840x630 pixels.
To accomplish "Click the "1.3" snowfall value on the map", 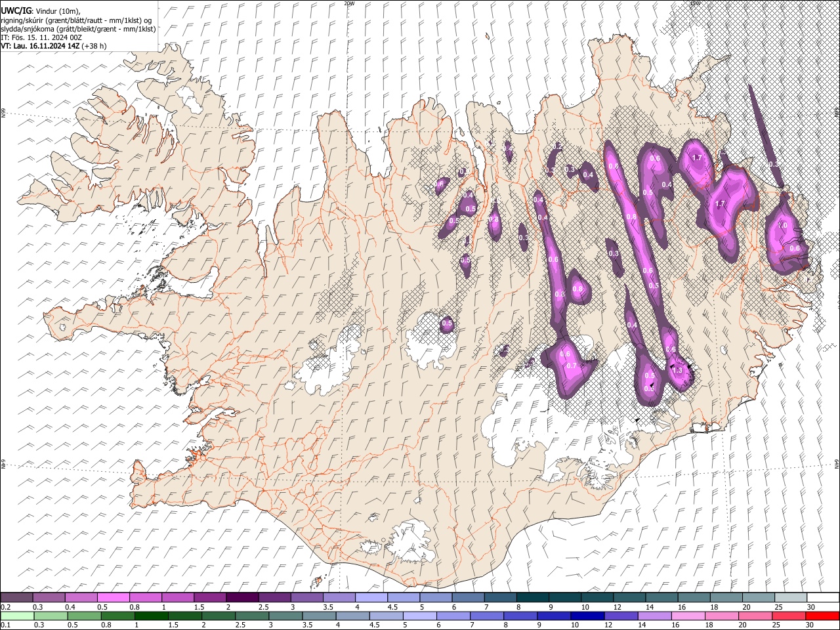I will click(x=678, y=371).
